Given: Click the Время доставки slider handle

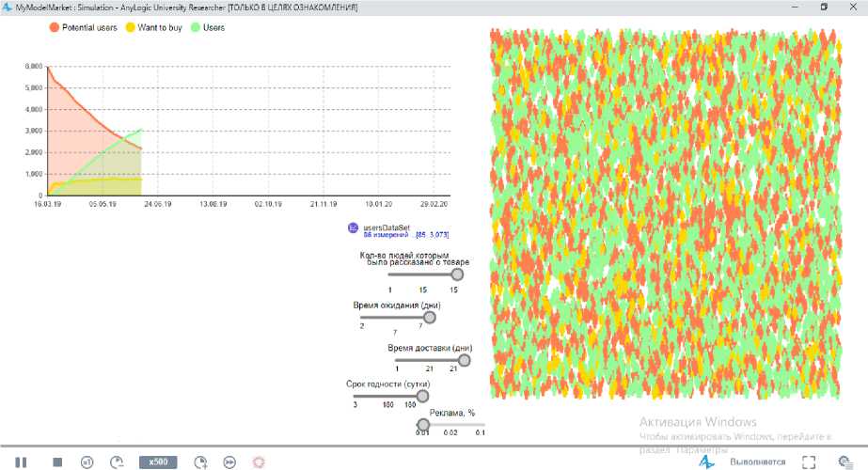Looking at the screenshot, I should pos(463,360).
